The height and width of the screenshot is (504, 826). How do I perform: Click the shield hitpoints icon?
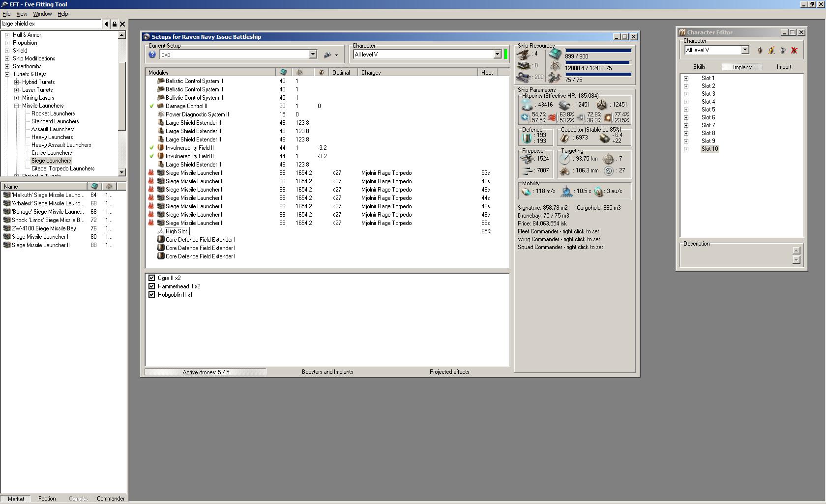(x=527, y=104)
